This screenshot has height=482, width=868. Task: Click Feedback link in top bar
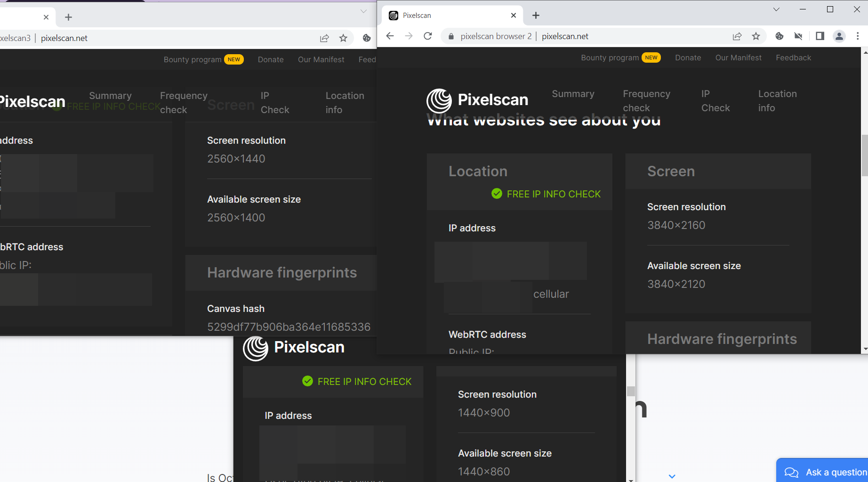[x=793, y=57]
